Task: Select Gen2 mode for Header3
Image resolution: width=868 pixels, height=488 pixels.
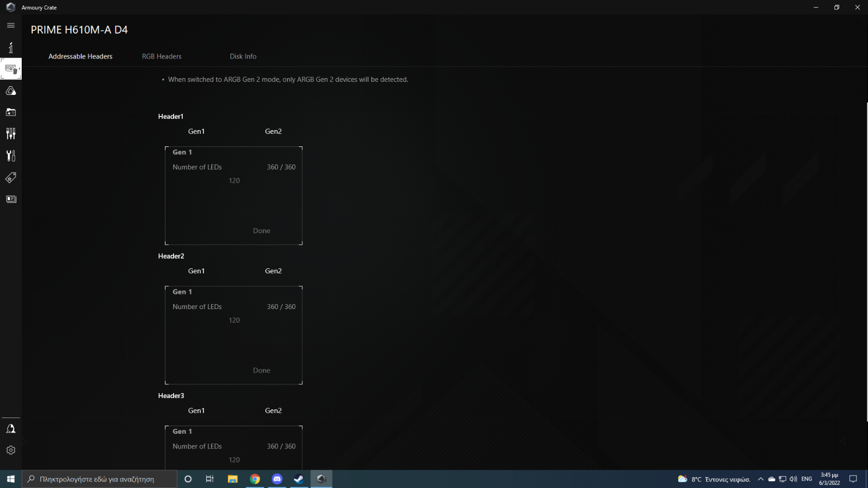Action: click(273, 410)
